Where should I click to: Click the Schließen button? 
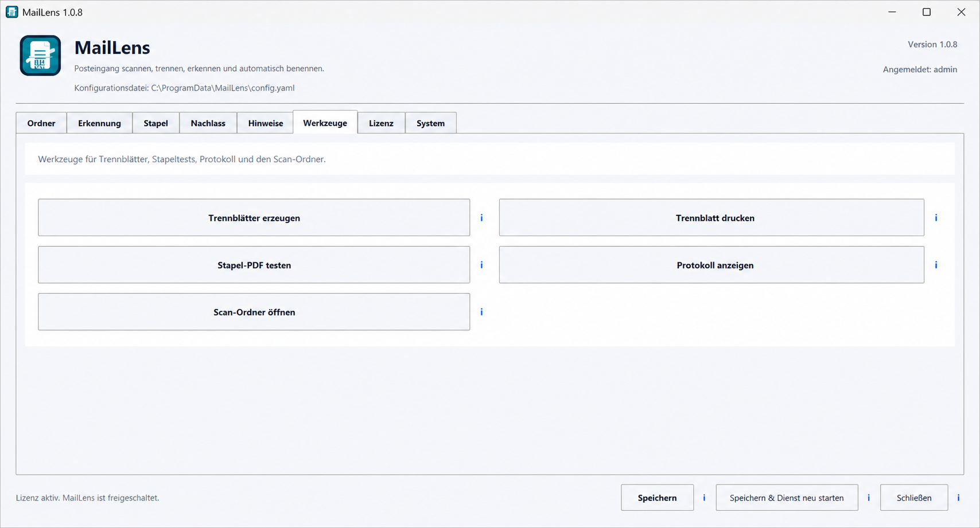914,498
